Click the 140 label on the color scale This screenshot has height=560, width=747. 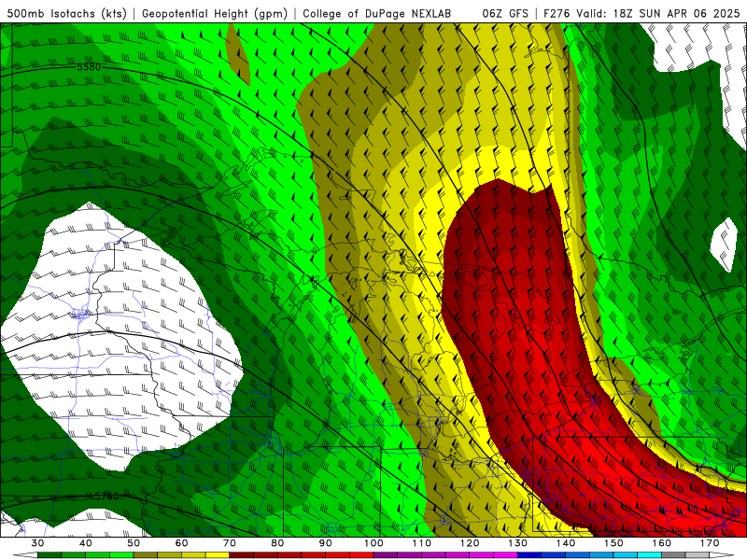point(566,543)
